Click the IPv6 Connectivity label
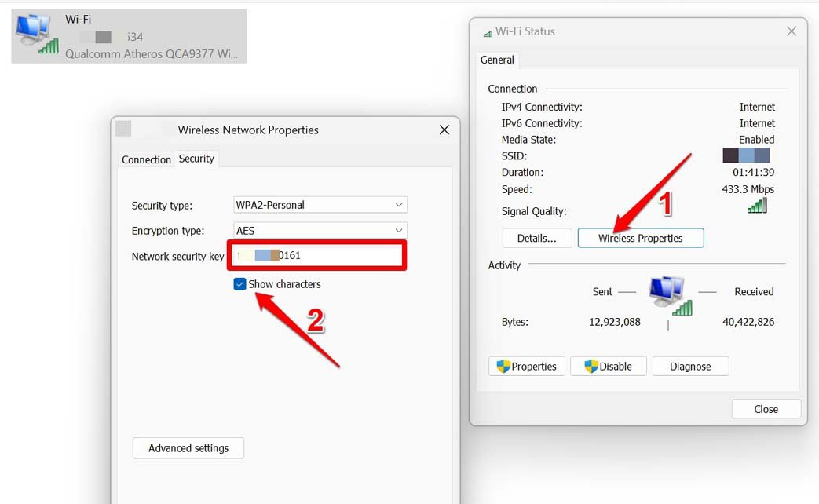The height and width of the screenshot is (504, 819). [542, 123]
